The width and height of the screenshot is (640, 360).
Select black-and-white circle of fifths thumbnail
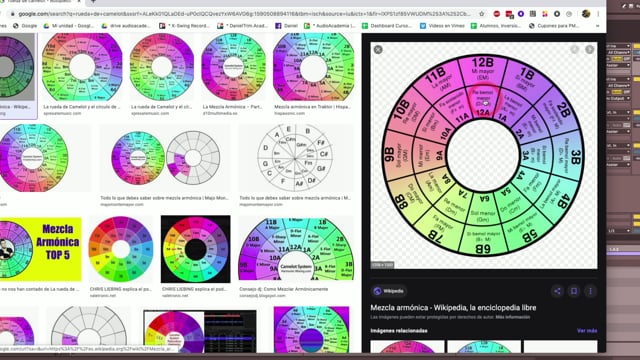[x=295, y=158]
